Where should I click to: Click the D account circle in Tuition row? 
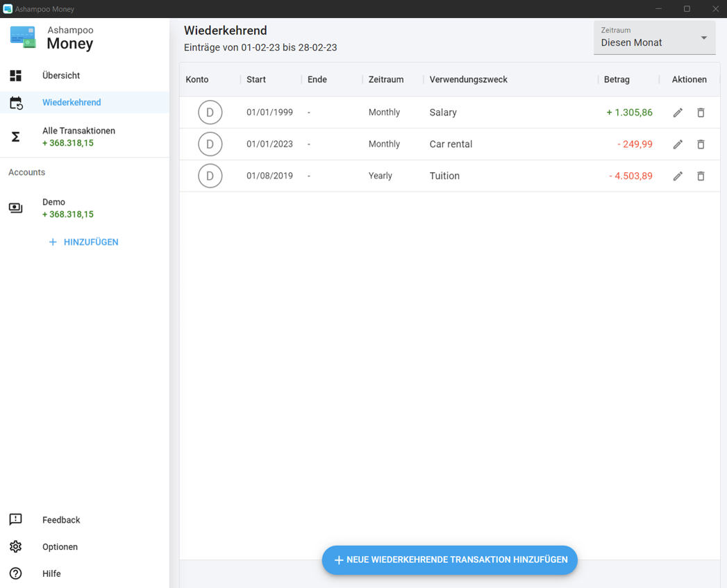210,176
